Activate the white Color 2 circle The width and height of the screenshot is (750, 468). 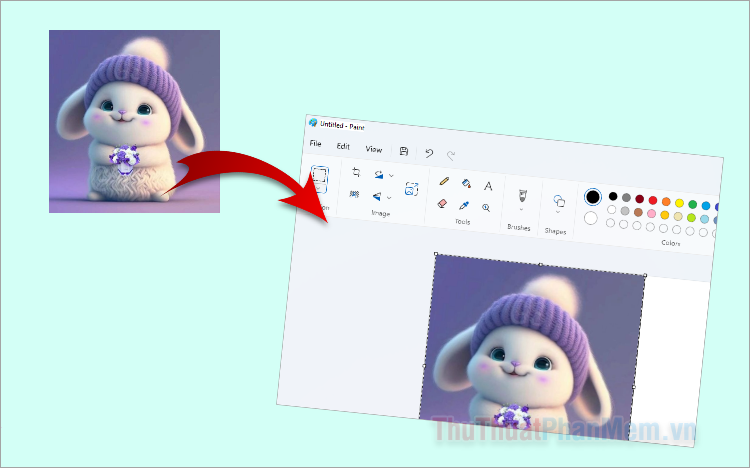(x=591, y=218)
